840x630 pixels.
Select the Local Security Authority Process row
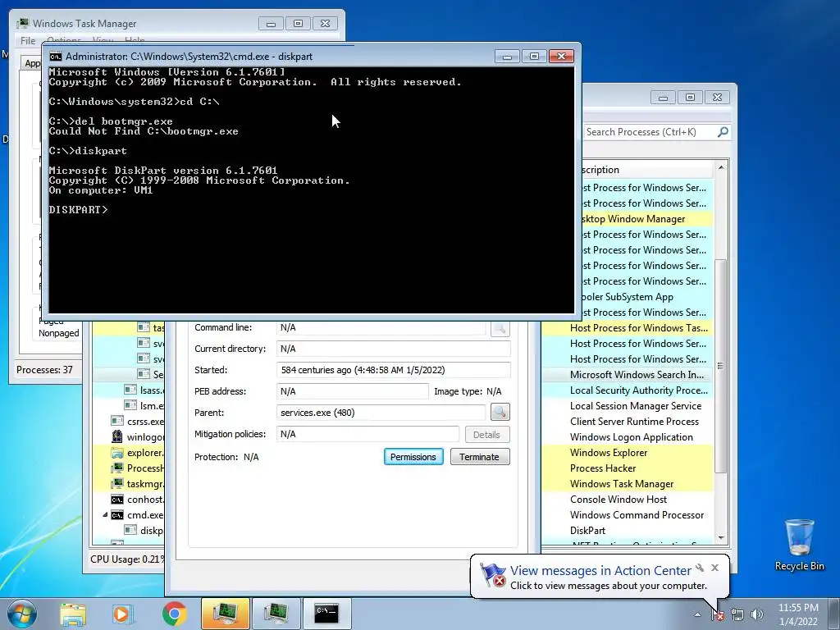[628, 390]
